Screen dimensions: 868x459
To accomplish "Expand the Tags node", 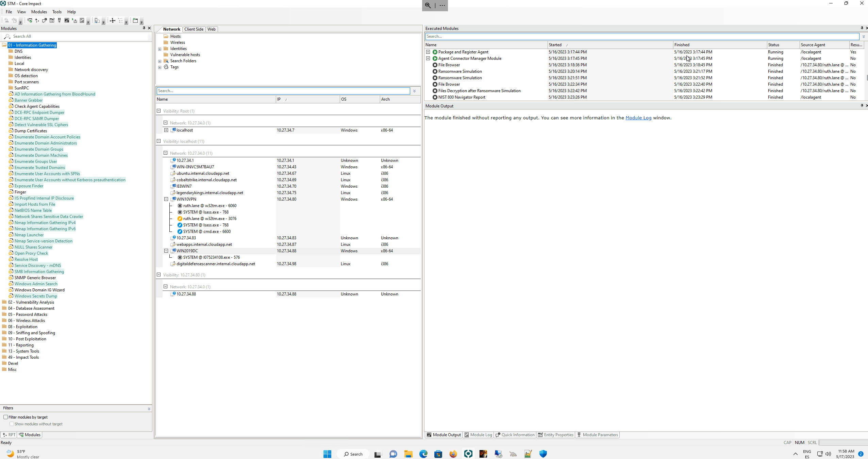I will 160,67.
